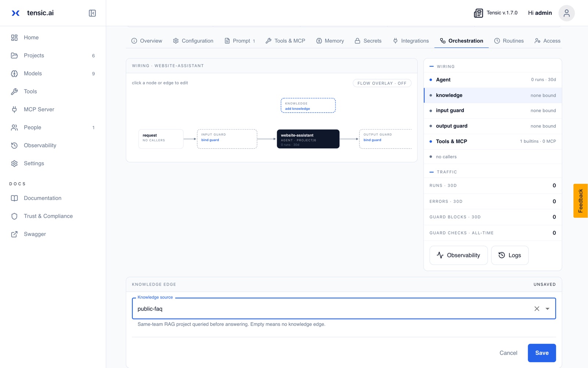Toggle the Flow Overlay Off pill

point(382,83)
